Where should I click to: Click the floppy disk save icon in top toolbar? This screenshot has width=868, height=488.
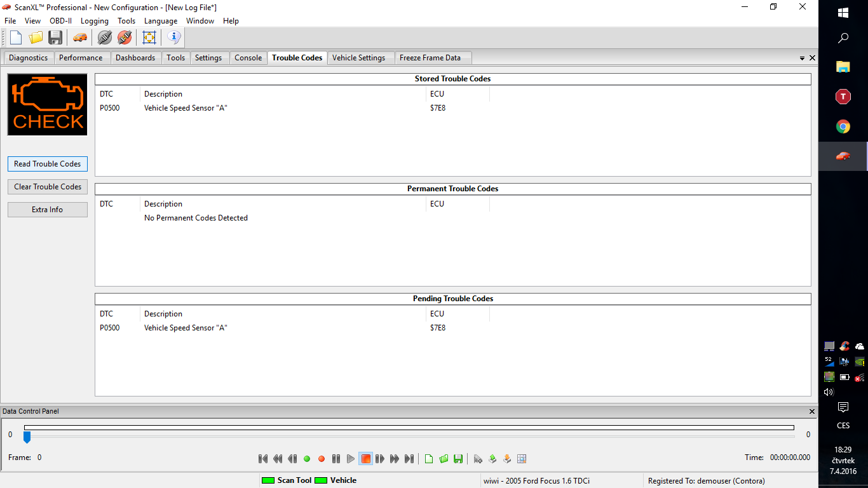[55, 37]
